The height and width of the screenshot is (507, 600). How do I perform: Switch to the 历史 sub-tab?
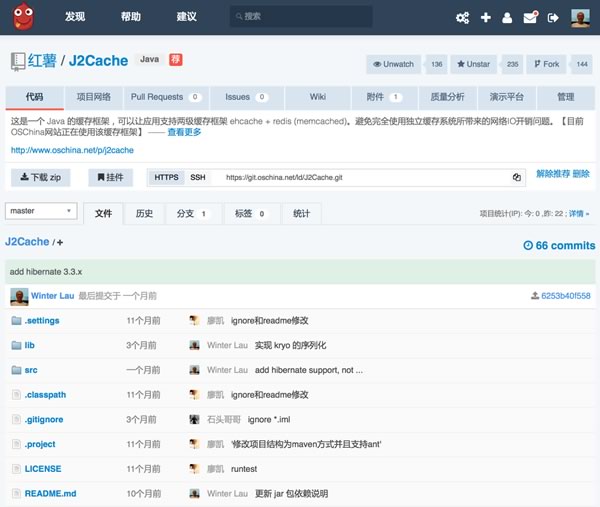click(x=144, y=214)
